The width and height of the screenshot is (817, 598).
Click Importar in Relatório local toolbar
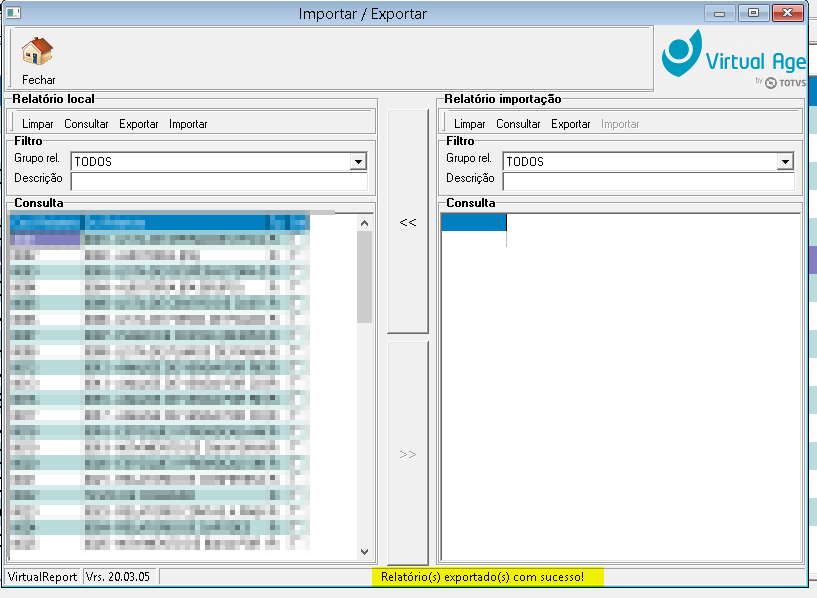pyautogui.click(x=188, y=124)
